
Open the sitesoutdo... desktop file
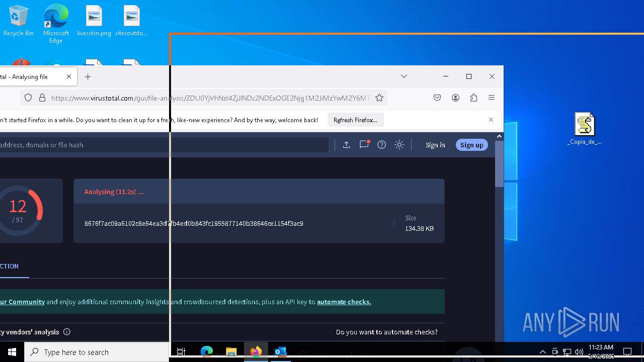(x=131, y=21)
